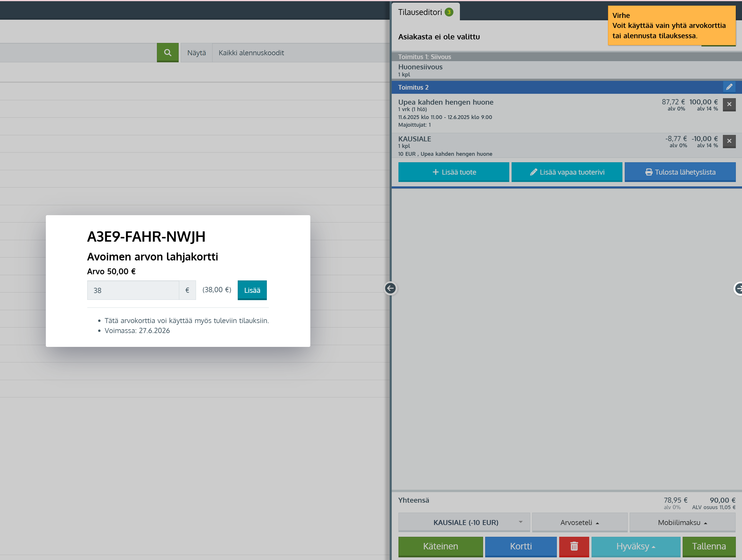Click Lisää to add the gift card
The width and height of the screenshot is (742, 560).
click(x=252, y=290)
